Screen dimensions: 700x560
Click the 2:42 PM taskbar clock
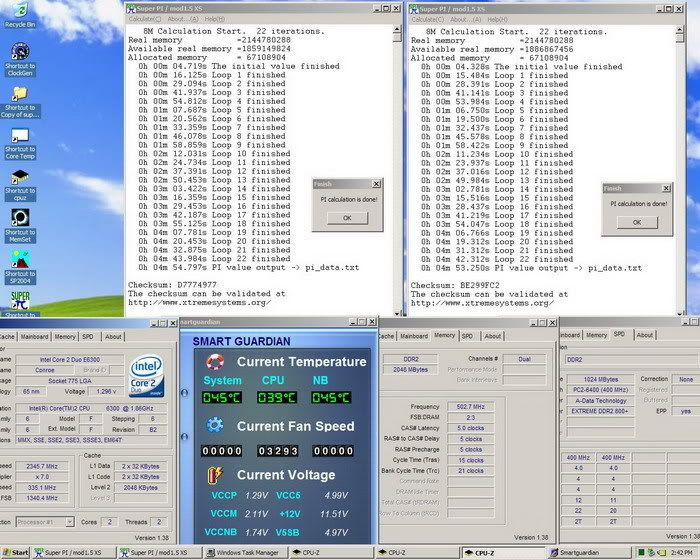pos(681,553)
